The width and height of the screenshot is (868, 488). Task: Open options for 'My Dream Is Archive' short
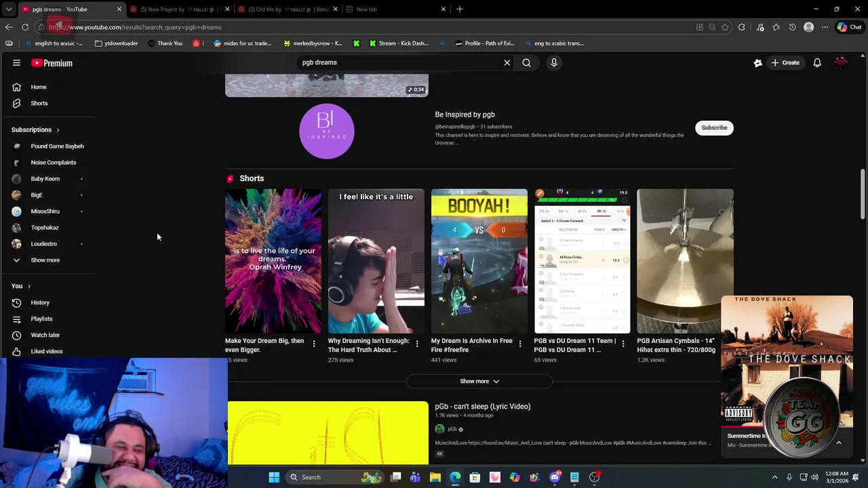pyautogui.click(x=520, y=344)
